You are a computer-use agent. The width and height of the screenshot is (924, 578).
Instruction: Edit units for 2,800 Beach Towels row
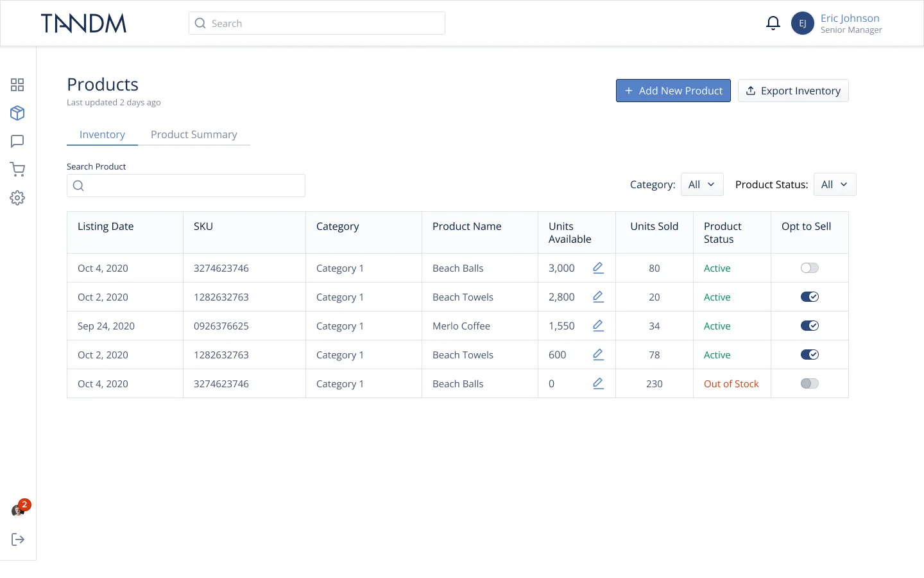click(x=598, y=297)
